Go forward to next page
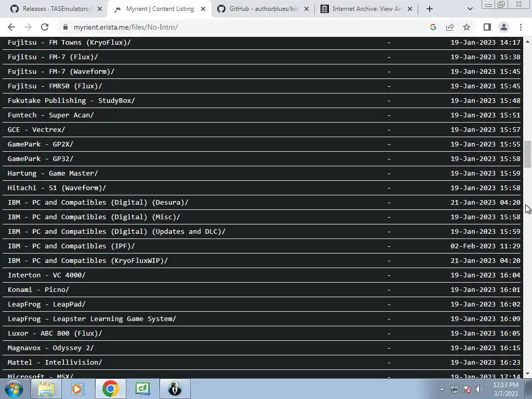The image size is (532, 399). pos(28,27)
